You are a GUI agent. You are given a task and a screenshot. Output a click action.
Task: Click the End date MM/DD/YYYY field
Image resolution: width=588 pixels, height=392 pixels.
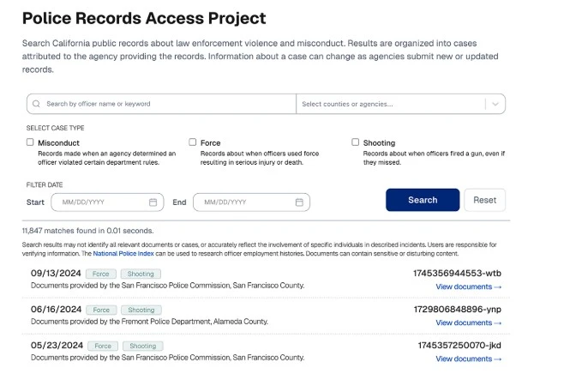tap(251, 202)
